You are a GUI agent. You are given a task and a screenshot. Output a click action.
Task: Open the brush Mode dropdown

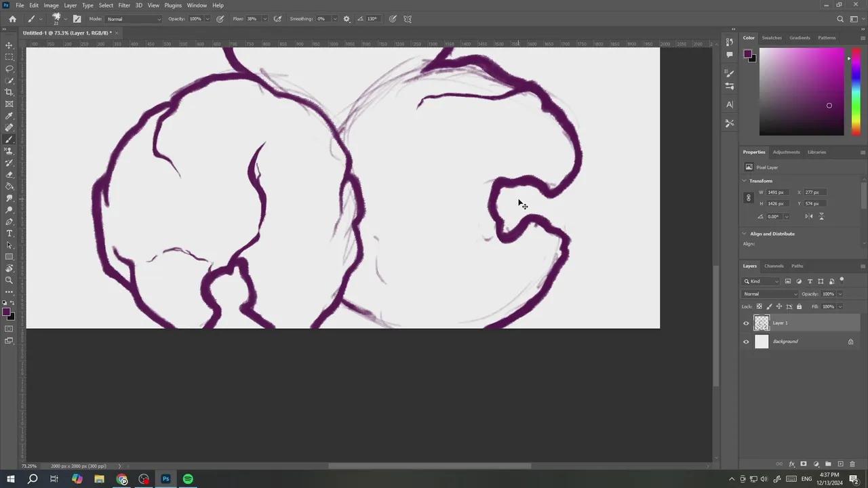pos(134,19)
